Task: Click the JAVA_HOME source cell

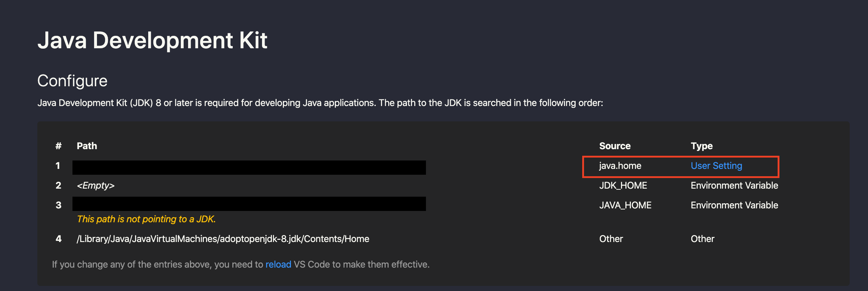Action: [625, 205]
